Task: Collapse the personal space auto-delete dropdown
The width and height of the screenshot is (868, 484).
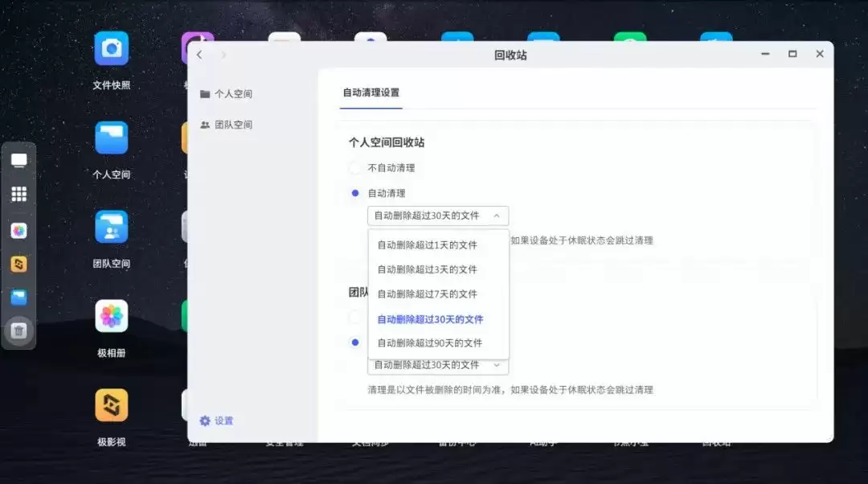Action: pyautogui.click(x=438, y=215)
